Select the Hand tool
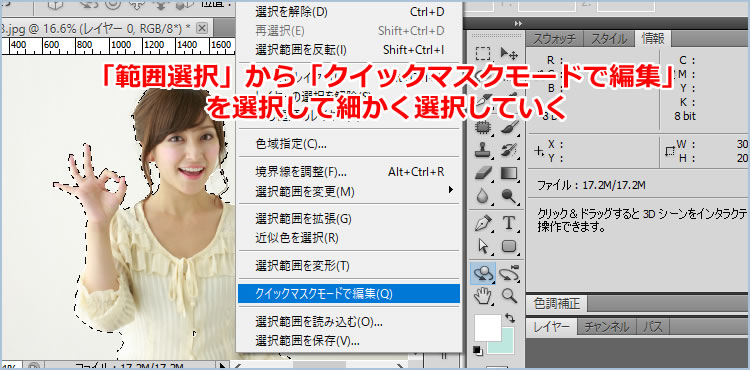The width and height of the screenshot is (750, 370). (484, 296)
